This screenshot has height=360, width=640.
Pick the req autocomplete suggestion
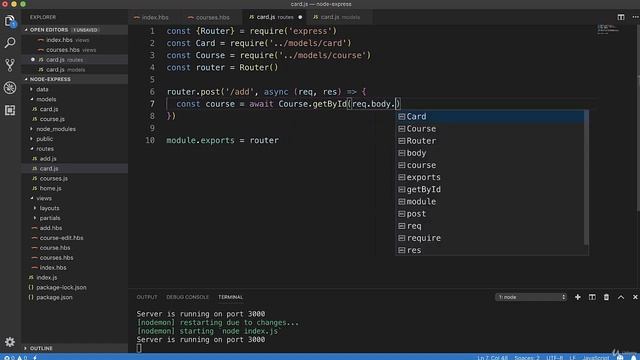(x=490, y=226)
